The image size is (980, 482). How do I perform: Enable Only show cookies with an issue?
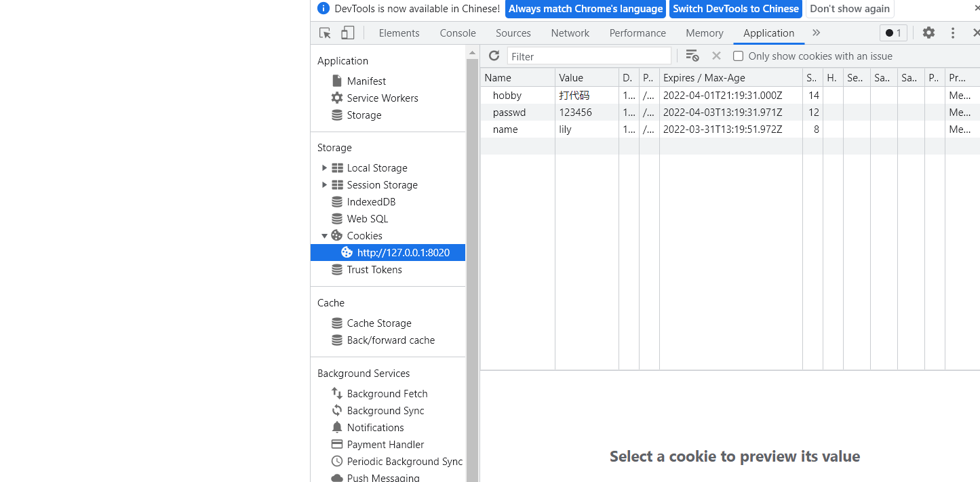(739, 56)
